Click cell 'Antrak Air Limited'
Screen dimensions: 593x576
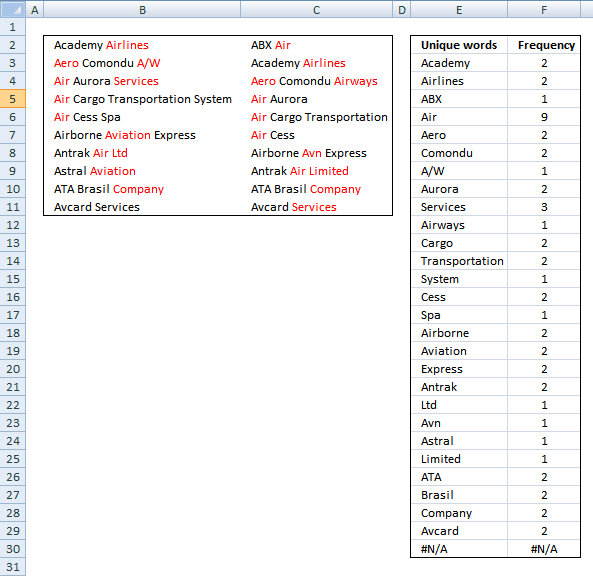(x=317, y=171)
